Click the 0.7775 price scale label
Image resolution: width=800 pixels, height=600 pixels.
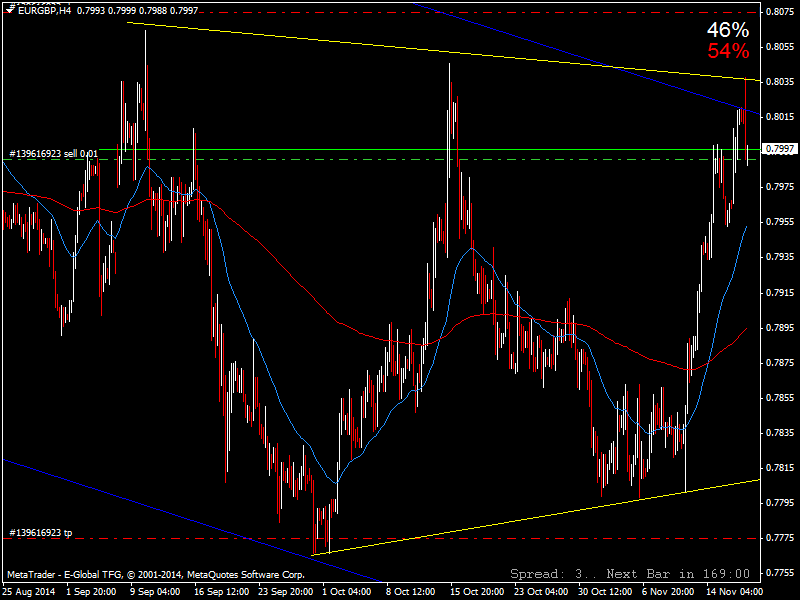point(780,538)
